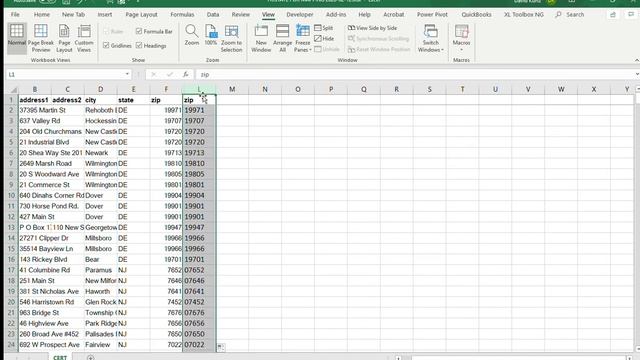The image size is (640, 360).
Task: Split the worksheet window
Action: [x=324, y=28]
